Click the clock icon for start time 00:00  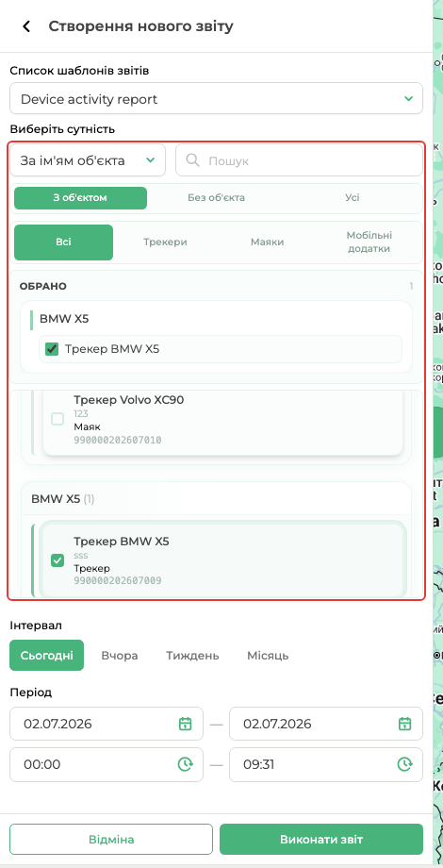[185, 764]
